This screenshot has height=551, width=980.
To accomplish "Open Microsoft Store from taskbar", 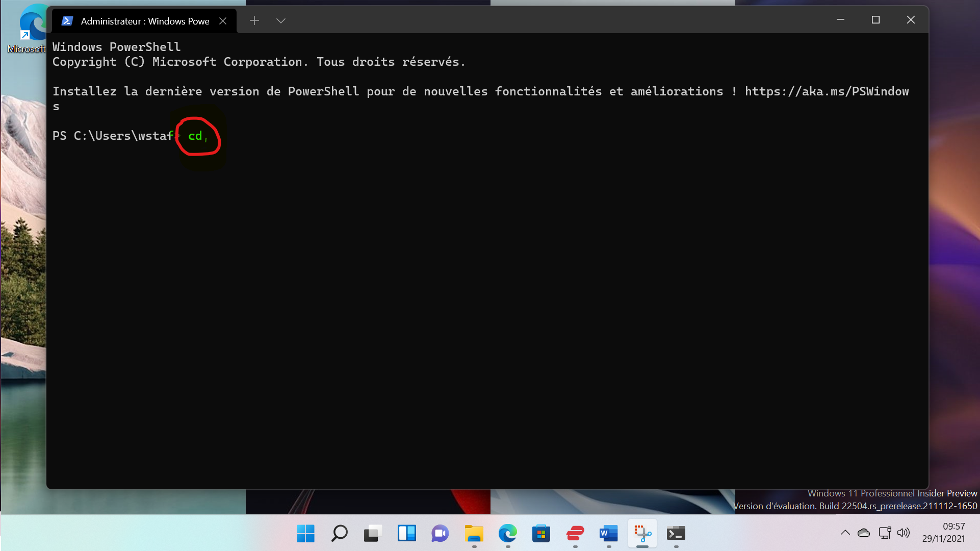I will pos(541,534).
